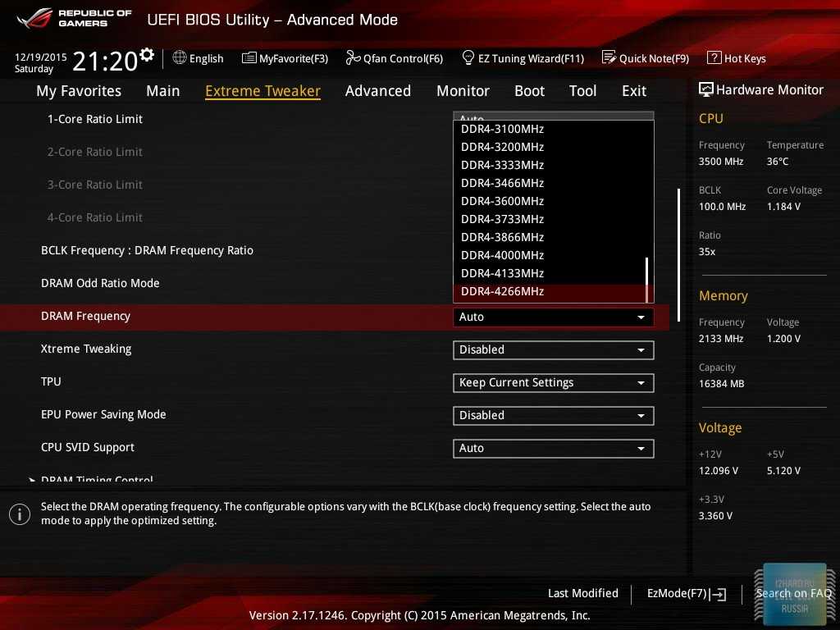Expand the TPU Keep Current Settings dropdown
This screenshot has width=840, height=630.
[x=553, y=383]
